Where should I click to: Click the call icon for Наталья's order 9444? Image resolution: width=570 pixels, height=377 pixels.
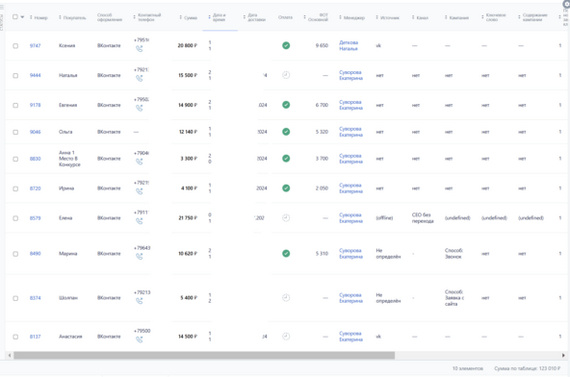(139, 78)
